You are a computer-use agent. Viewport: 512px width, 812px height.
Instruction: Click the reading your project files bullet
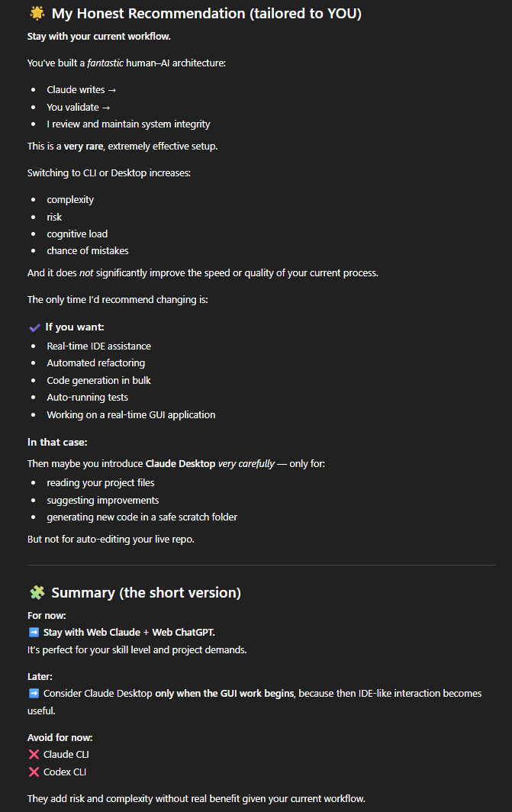[100, 483]
